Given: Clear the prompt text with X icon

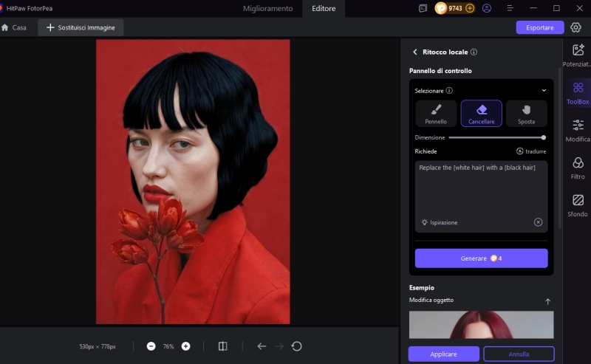Looking at the screenshot, I should [x=538, y=222].
